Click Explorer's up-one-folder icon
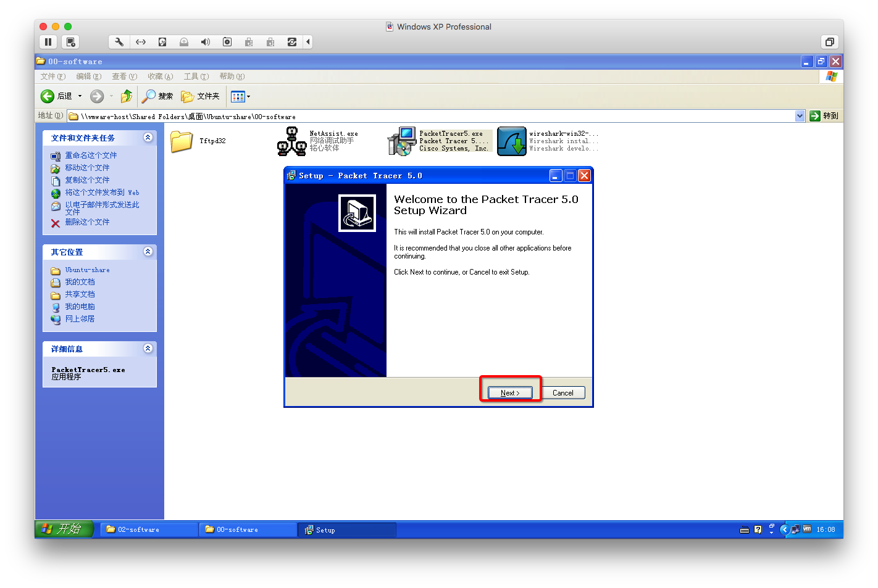This screenshot has height=588, width=878. tap(127, 96)
